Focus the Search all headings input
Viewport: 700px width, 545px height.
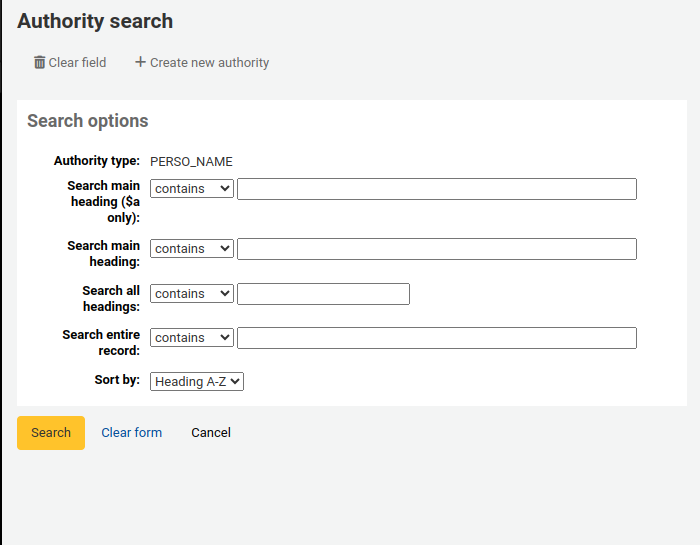tap(323, 294)
